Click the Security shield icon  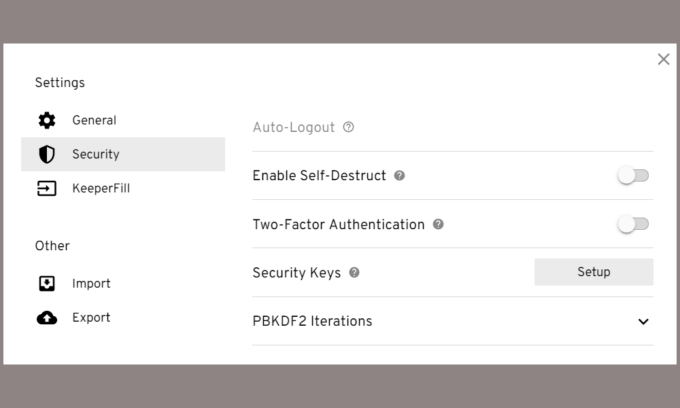(47, 155)
